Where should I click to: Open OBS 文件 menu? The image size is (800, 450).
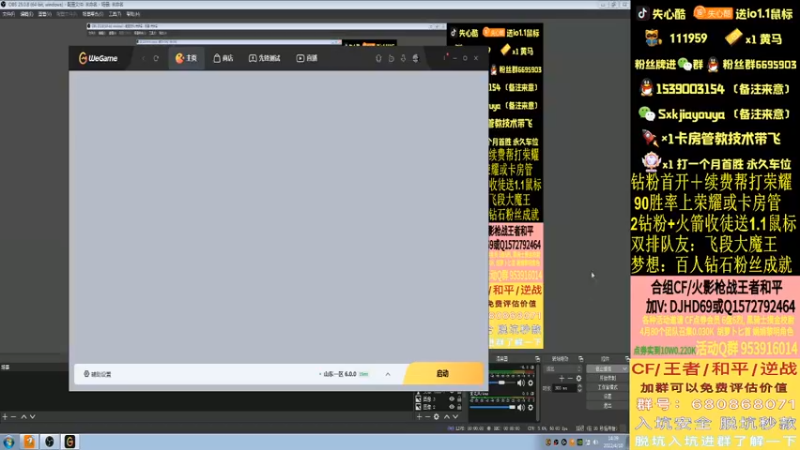(8, 14)
